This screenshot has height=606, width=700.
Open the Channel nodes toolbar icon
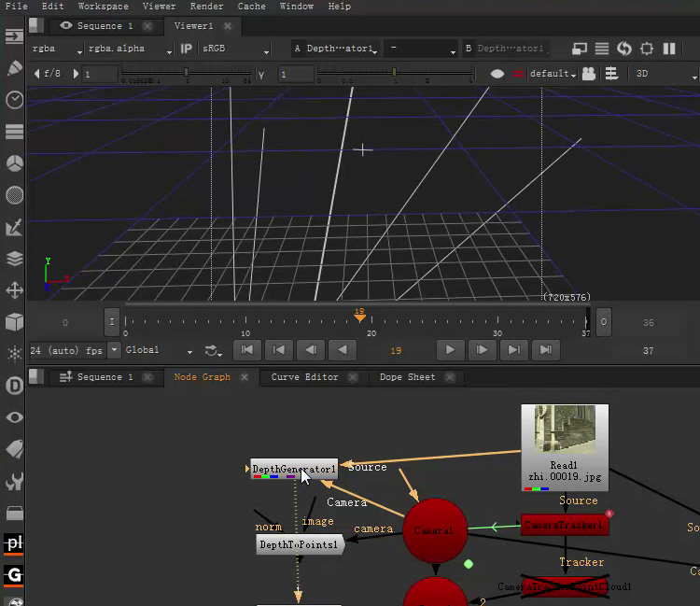coord(14,132)
